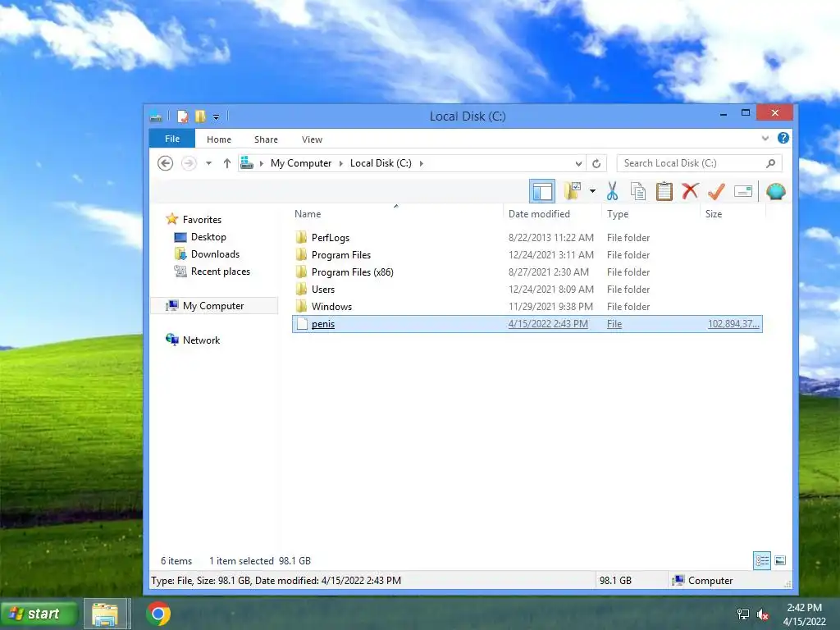Switch to Details view button
Screen dimensions: 840x630
coord(762,560)
